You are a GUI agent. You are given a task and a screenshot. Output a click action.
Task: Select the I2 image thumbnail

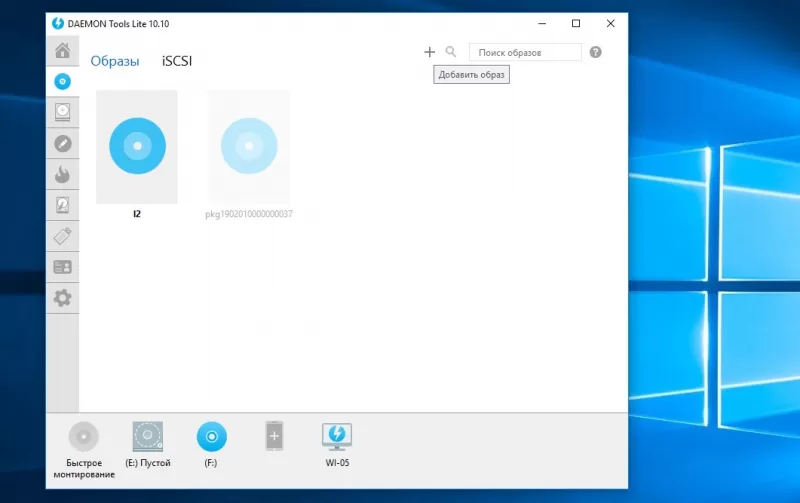click(x=137, y=147)
